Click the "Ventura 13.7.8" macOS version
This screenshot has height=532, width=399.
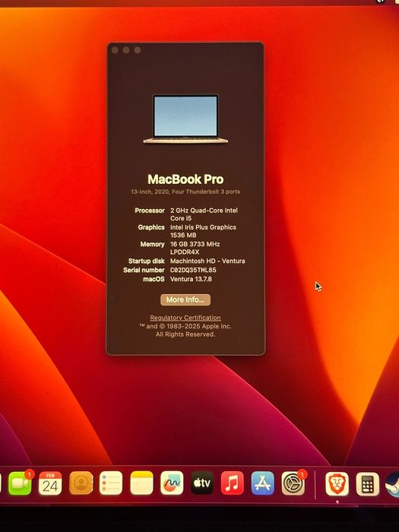(x=191, y=279)
